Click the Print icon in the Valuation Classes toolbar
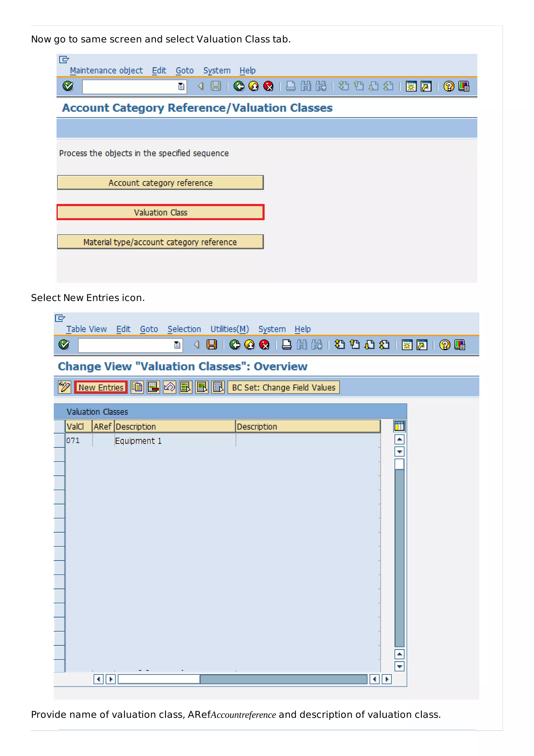Viewport: 534px width, 756px height. coord(287,345)
